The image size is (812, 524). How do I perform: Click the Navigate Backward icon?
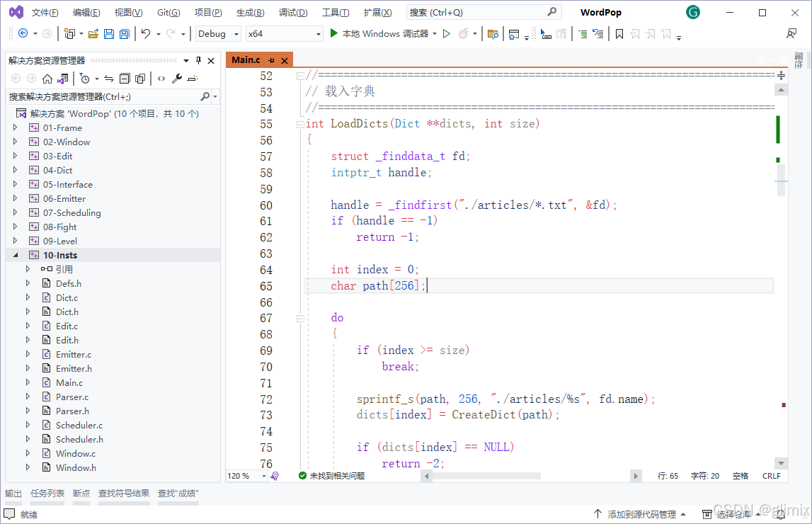(23, 34)
